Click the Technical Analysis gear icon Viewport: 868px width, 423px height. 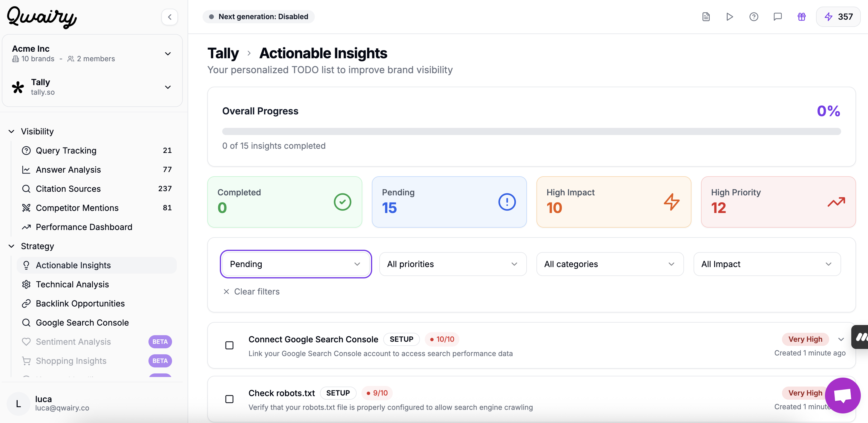26,284
